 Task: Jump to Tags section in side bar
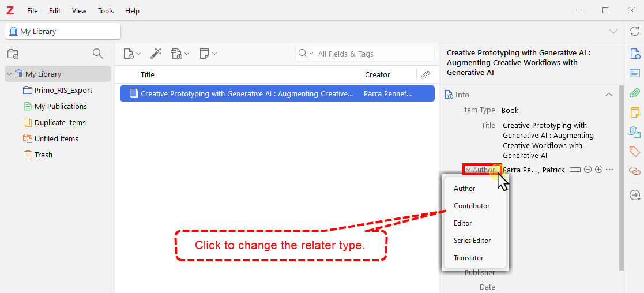click(634, 152)
